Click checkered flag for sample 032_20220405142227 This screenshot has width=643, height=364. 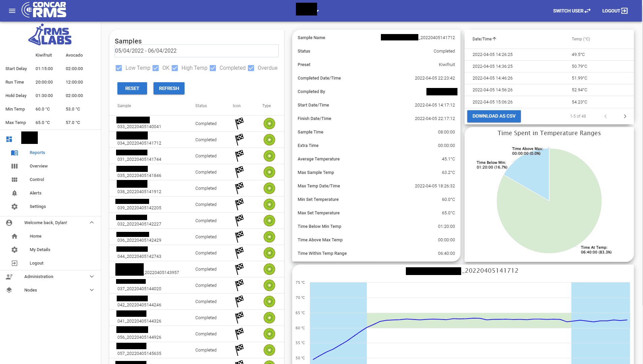[239, 220]
